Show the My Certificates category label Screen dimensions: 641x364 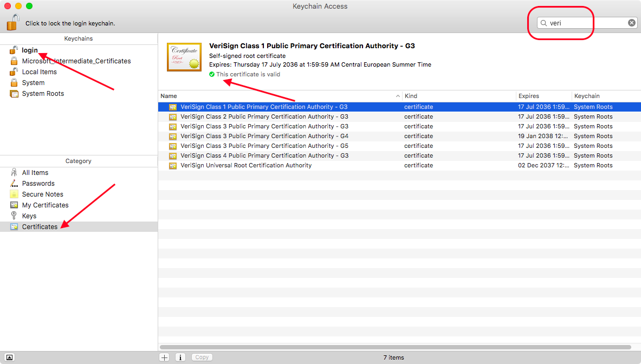click(46, 205)
